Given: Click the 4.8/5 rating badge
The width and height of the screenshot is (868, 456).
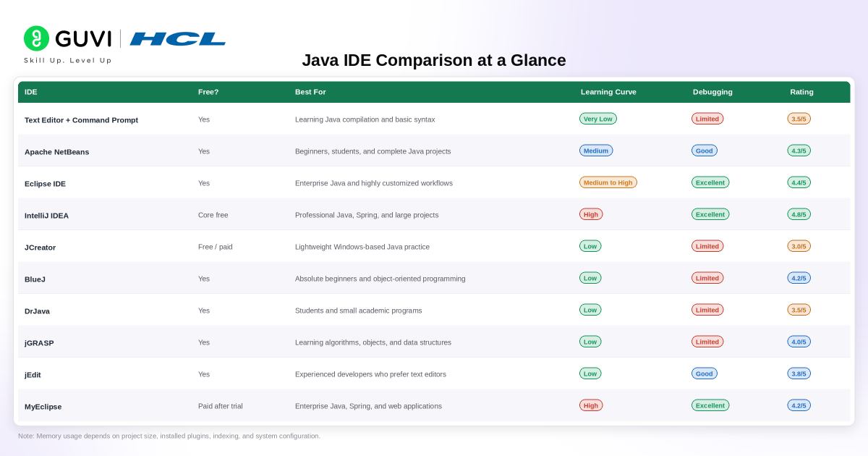Looking at the screenshot, I should tap(799, 214).
